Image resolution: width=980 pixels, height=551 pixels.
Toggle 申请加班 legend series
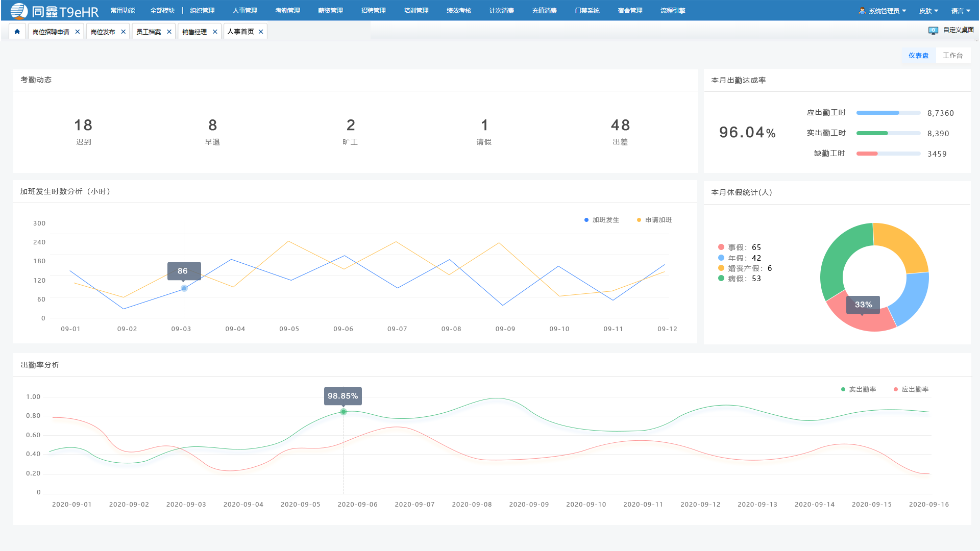click(654, 220)
